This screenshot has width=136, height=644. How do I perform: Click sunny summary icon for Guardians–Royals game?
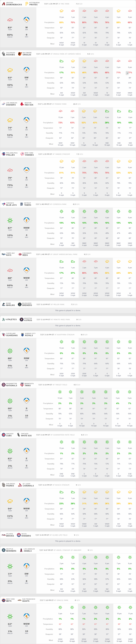10,351
